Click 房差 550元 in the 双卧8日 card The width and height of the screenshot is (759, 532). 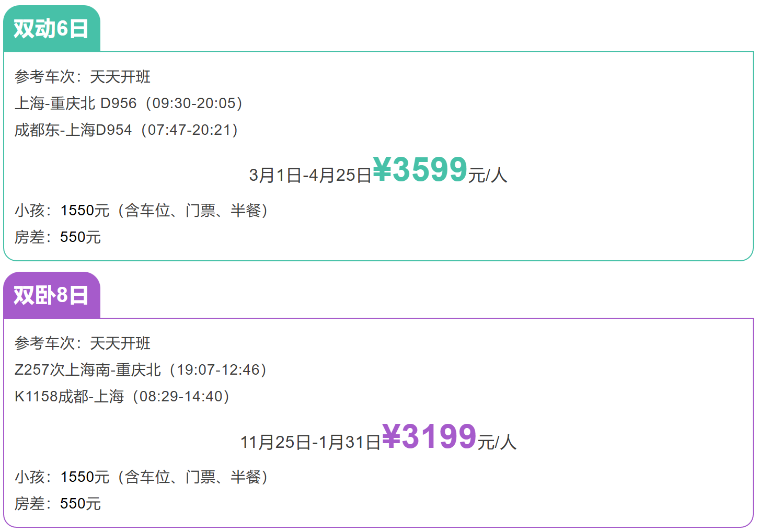tap(57, 504)
